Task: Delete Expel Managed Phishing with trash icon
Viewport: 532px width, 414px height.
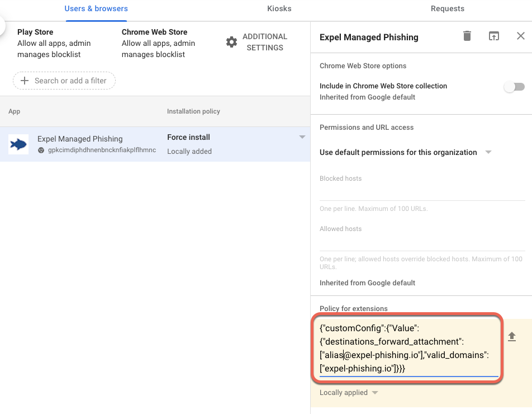Action: click(x=467, y=36)
